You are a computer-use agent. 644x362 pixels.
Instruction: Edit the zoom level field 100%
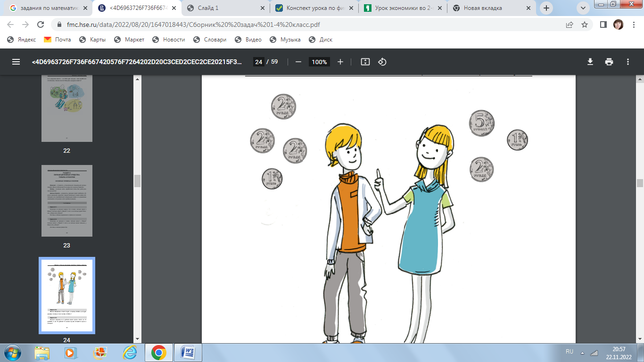coord(319,62)
